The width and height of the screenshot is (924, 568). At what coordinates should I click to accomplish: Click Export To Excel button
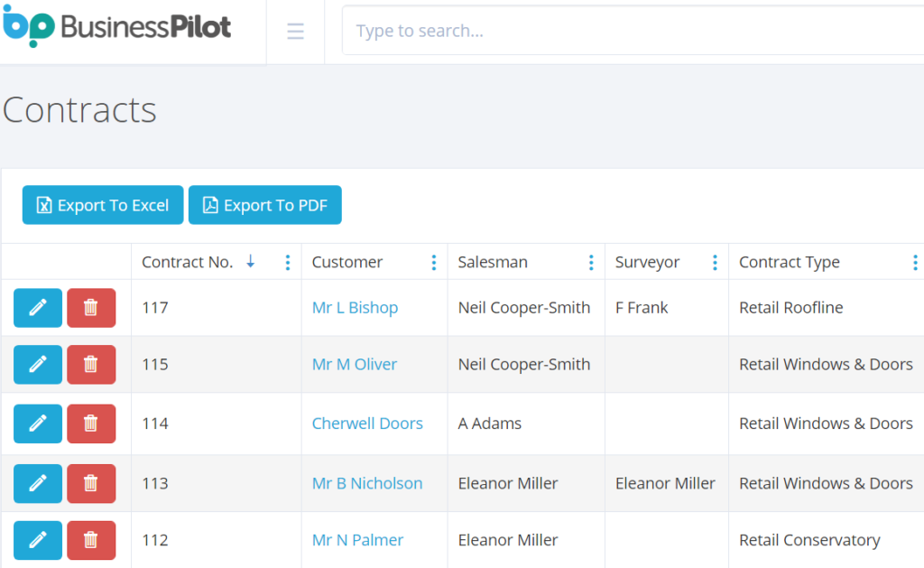point(103,205)
